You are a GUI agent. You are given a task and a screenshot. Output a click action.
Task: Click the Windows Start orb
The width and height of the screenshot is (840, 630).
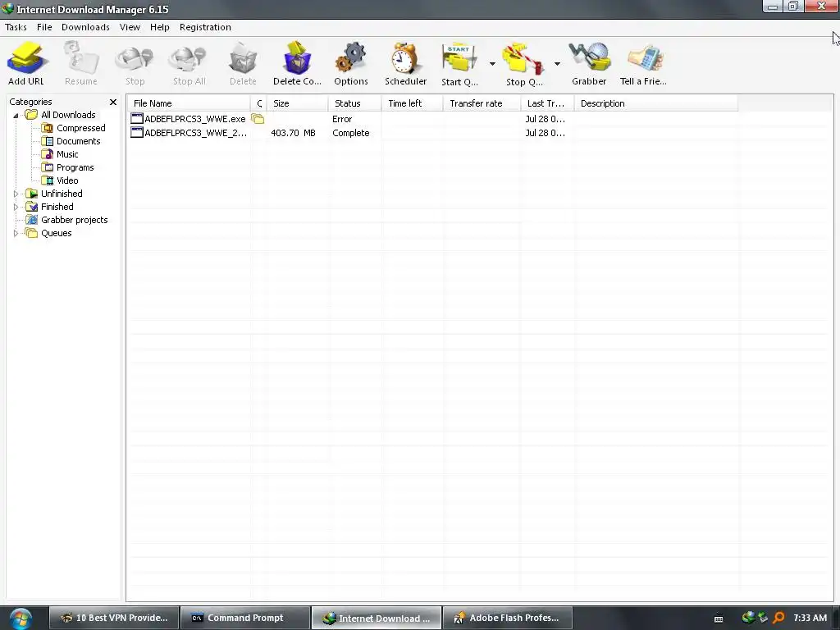[x=21, y=619]
